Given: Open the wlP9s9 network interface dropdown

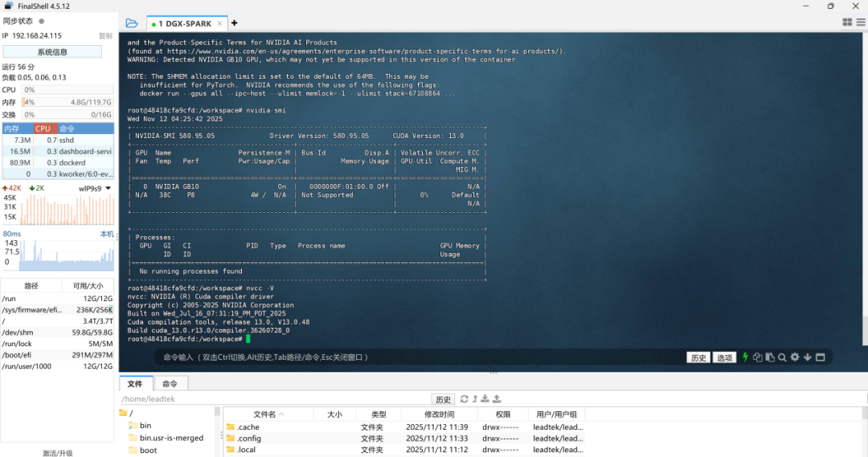Looking at the screenshot, I should coord(95,188).
